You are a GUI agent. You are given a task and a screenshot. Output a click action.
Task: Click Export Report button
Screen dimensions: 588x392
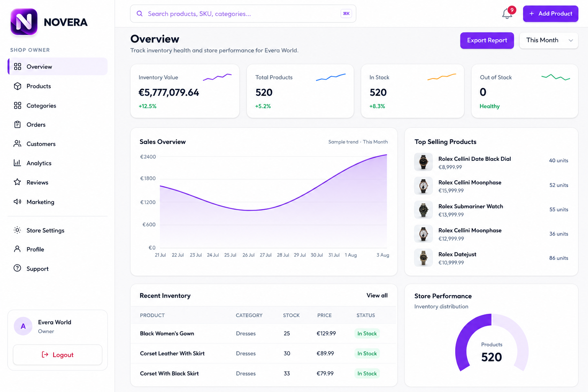487,40
